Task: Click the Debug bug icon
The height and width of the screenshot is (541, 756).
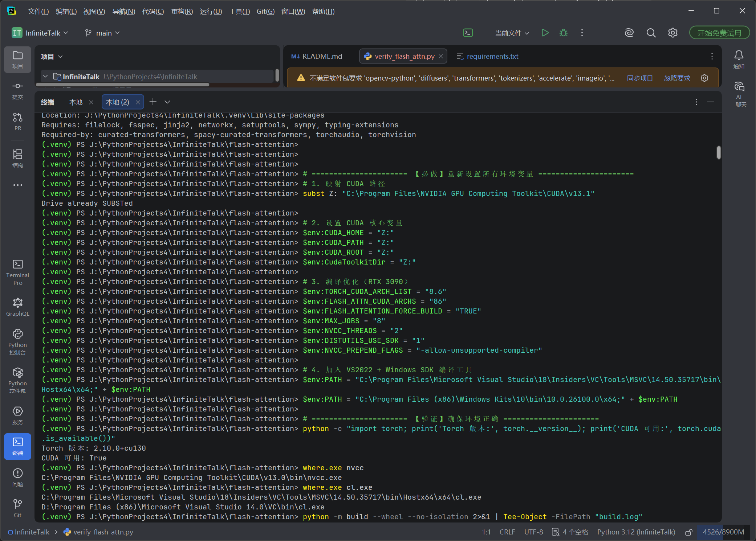Action: (x=563, y=33)
